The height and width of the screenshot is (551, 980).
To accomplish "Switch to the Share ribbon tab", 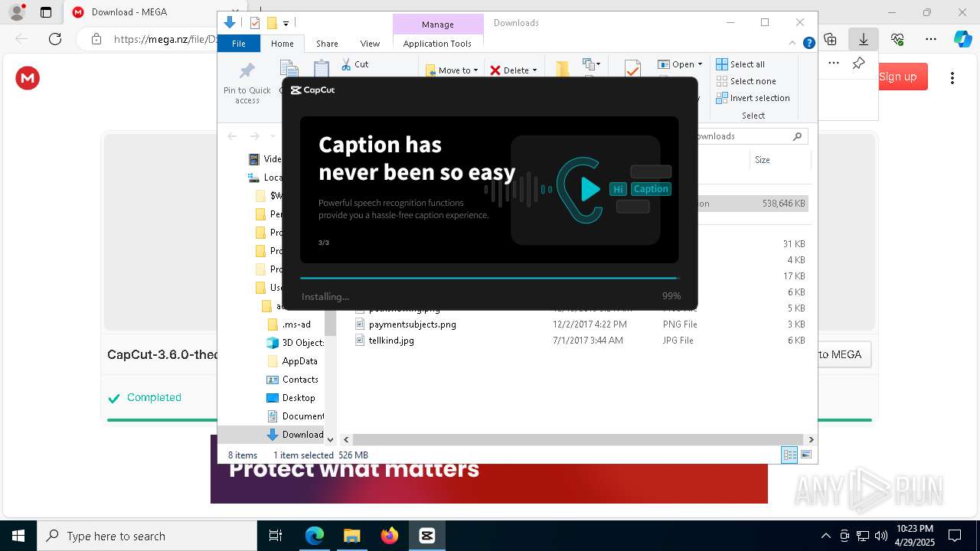I will [x=327, y=44].
